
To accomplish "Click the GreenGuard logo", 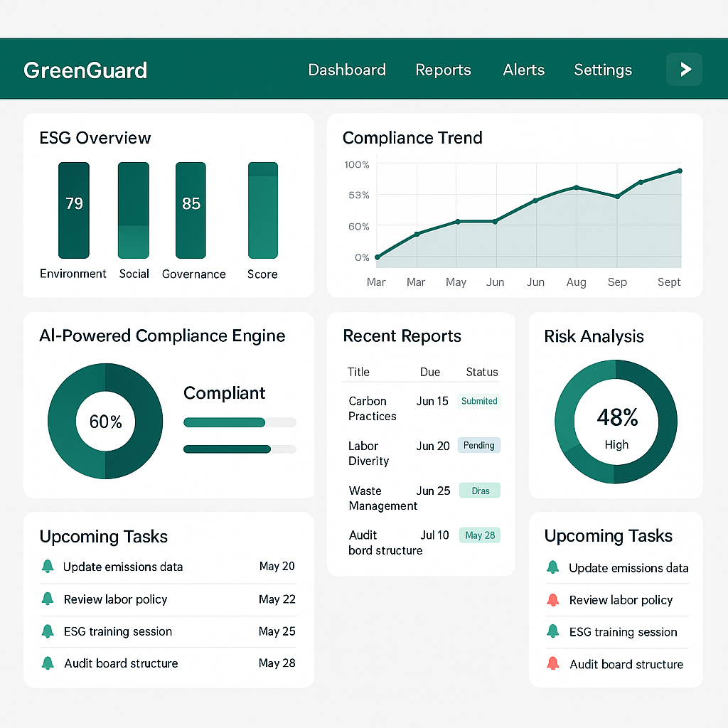I will point(85,70).
